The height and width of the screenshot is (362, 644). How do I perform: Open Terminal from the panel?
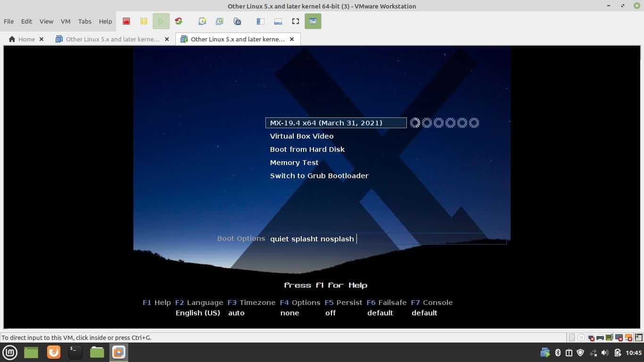75,352
